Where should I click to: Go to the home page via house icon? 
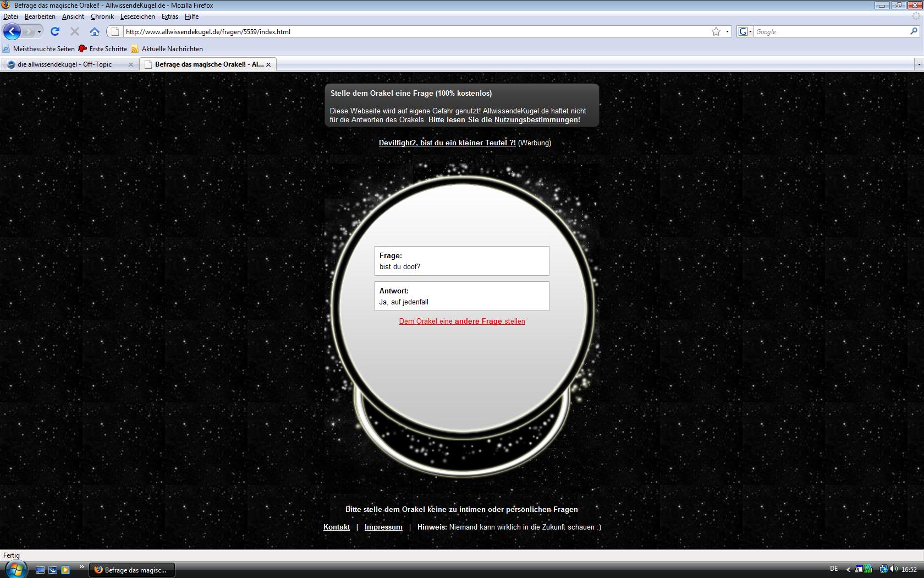[x=95, y=31]
